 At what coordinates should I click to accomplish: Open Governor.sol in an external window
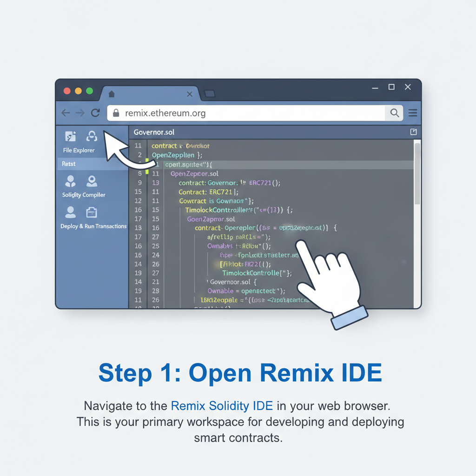(x=413, y=132)
